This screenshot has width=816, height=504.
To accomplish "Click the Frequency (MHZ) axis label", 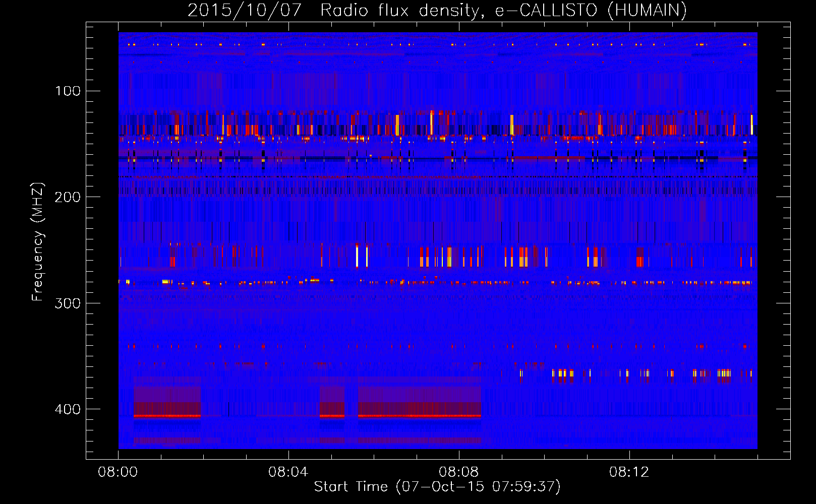I will coord(38,242).
